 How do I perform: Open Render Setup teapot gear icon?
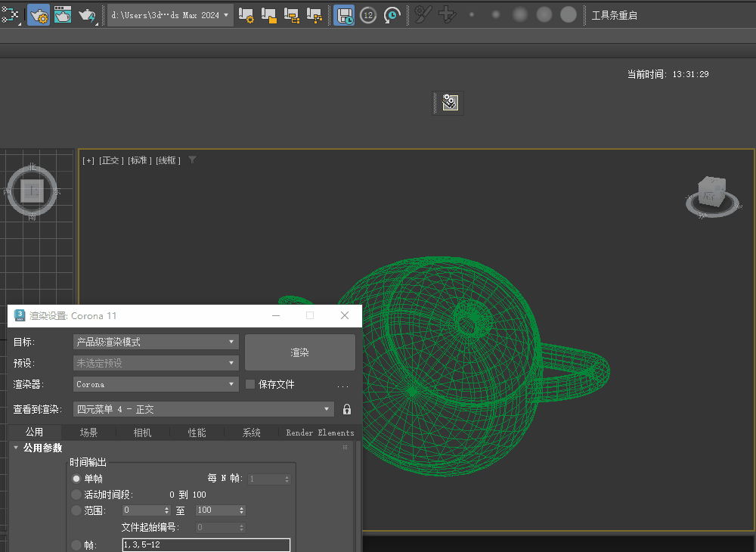coord(39,14)
